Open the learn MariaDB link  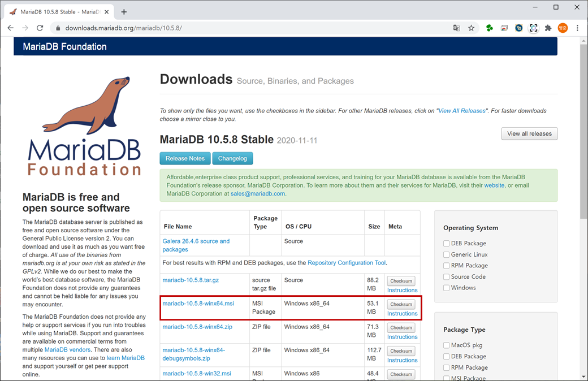(126, 358)
